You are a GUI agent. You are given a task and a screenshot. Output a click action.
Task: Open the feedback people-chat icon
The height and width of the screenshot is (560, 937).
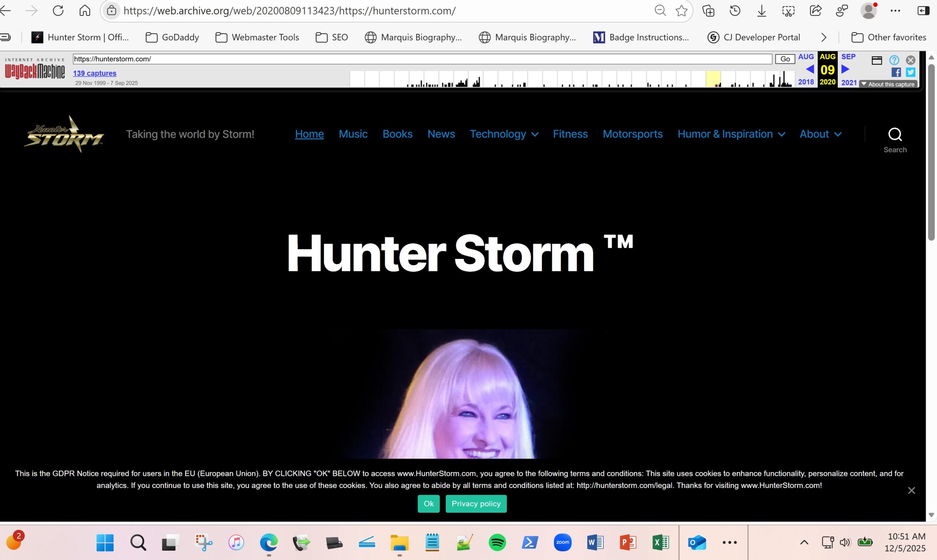tap(842, 11)
